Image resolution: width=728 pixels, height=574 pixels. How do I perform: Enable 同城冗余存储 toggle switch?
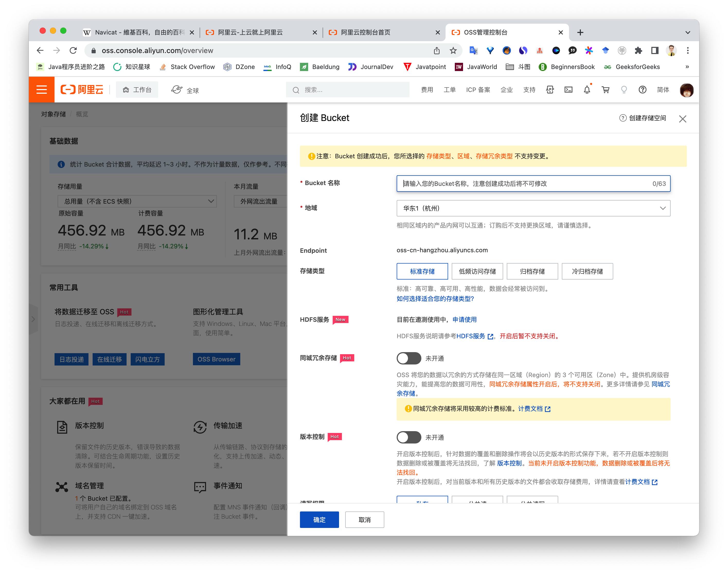[409, 358]
